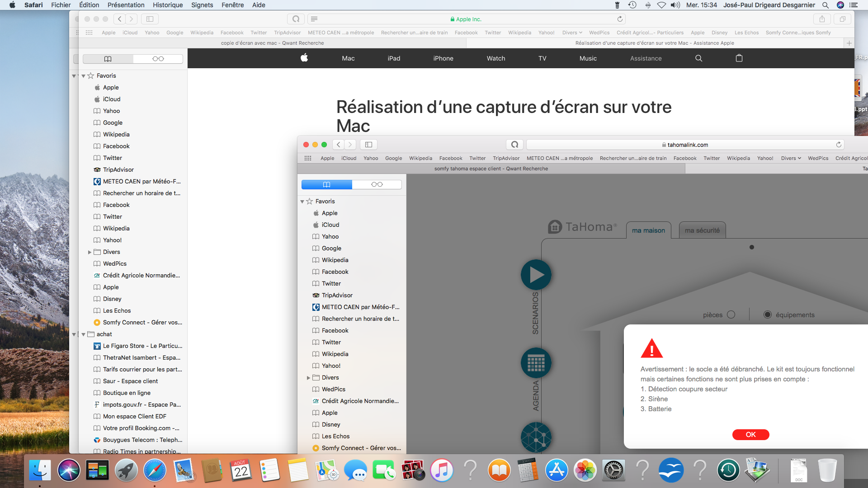The width and height of the screenshot is (868, 488).
Task: Open the shopping bag icon
Action: click(739, 58)
